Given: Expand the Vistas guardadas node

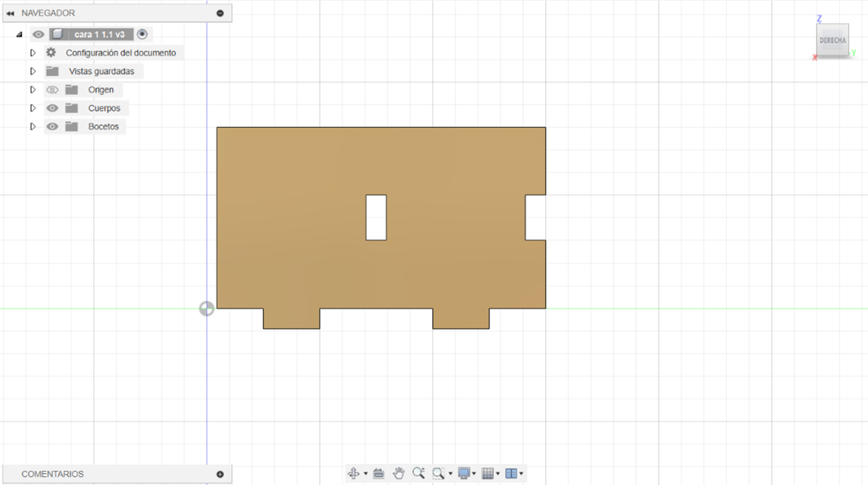Looking at the screenshot, I should click(32, 71).
